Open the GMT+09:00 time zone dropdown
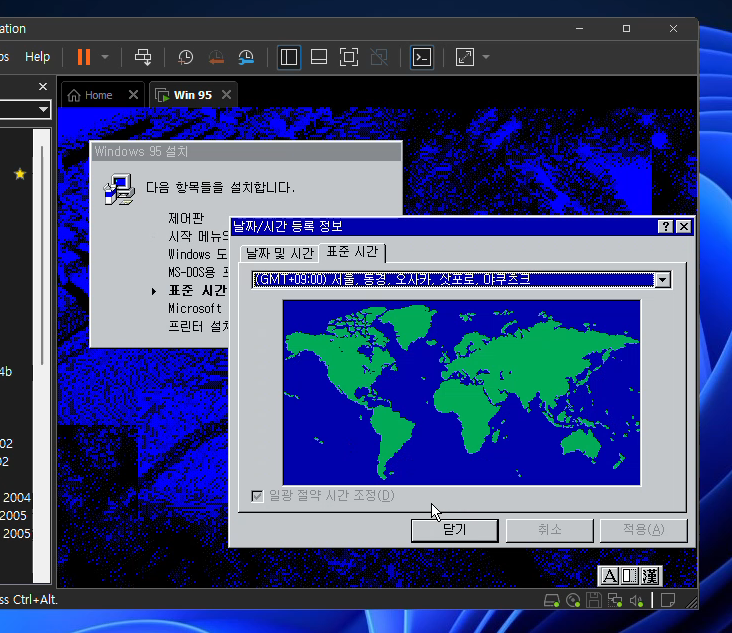Screen dimensions: 732x633 [x=663, y=280]
